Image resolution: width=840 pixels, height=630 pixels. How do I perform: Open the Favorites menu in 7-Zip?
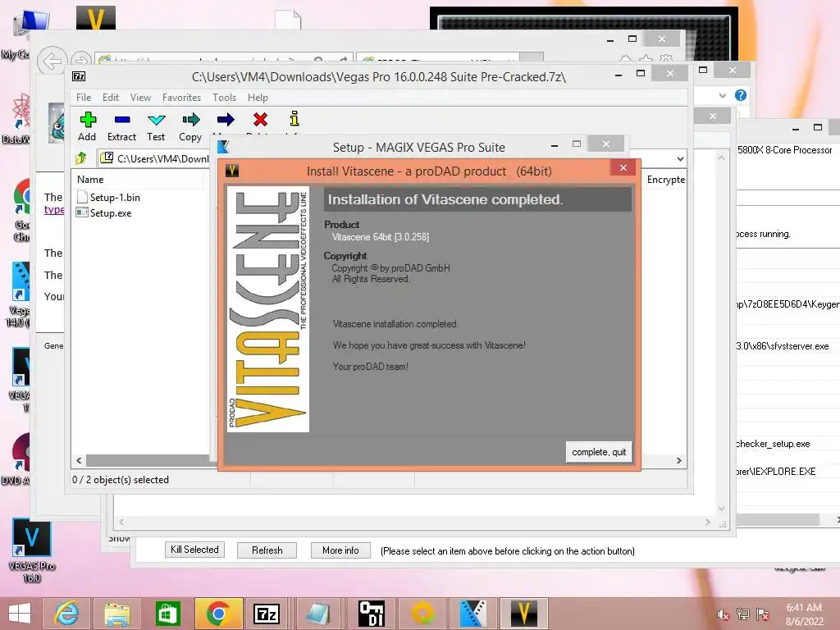(x=181, y=98)
